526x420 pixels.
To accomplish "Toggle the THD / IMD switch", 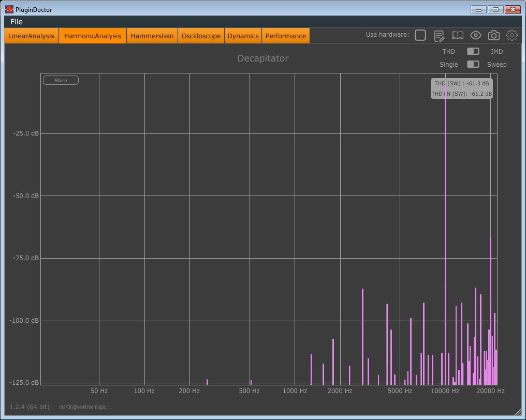I will point(473,51).
